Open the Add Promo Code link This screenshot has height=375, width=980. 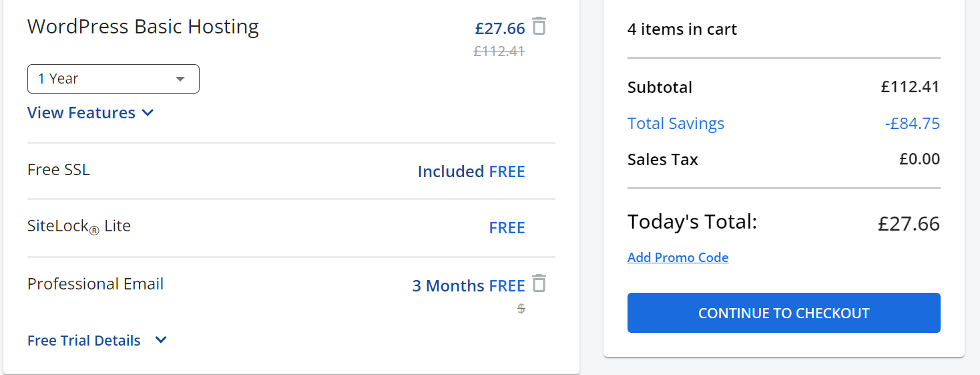[x=678, y=257]
